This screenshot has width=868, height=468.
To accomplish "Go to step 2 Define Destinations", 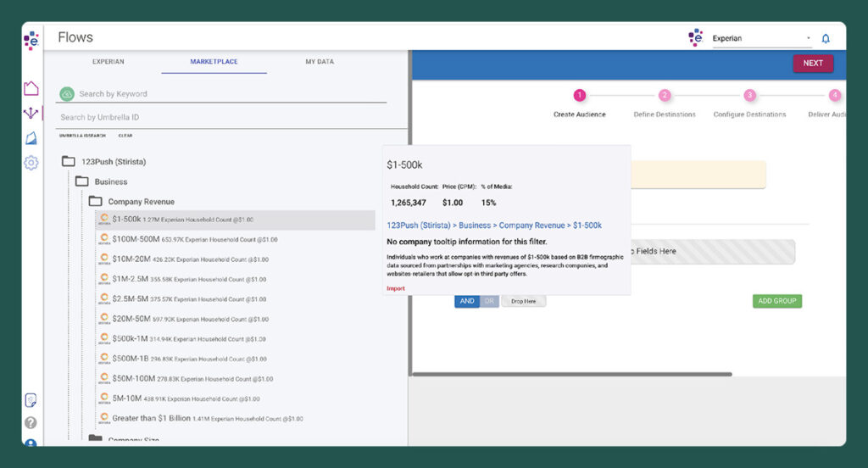I will [665, 96].
